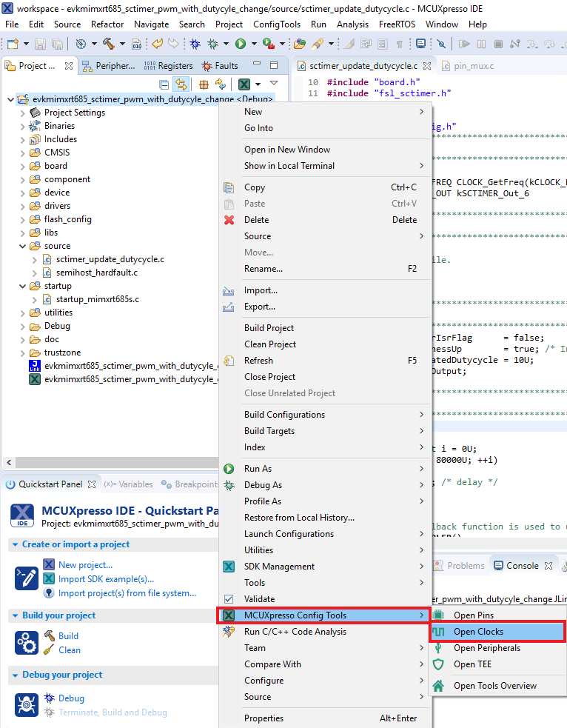Click the MCUXpresso X icon beside SDK Management

click(229, 567)
